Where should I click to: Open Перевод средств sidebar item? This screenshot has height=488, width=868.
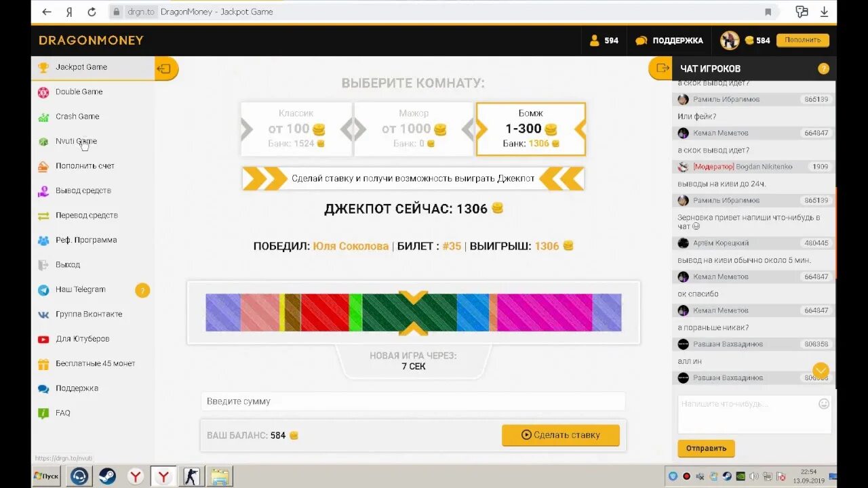pos(86,216)
